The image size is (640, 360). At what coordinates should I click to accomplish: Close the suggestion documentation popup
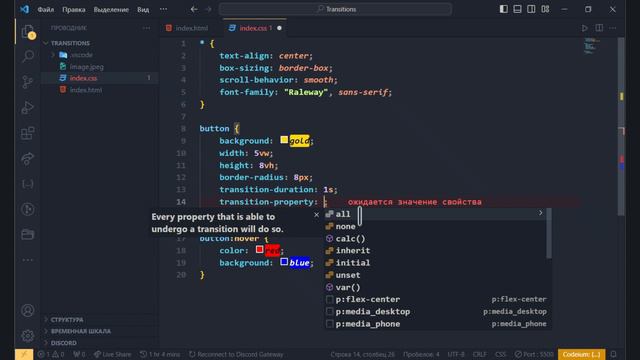[316, 215]
